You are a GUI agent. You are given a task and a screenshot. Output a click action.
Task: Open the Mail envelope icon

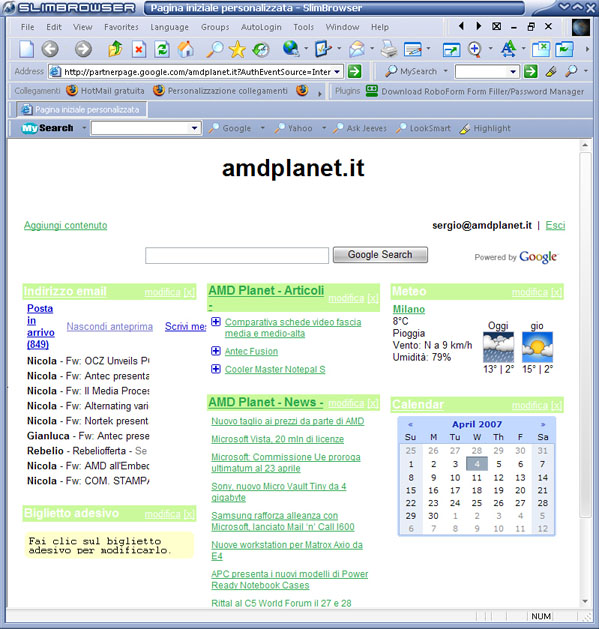pos(356,49)
